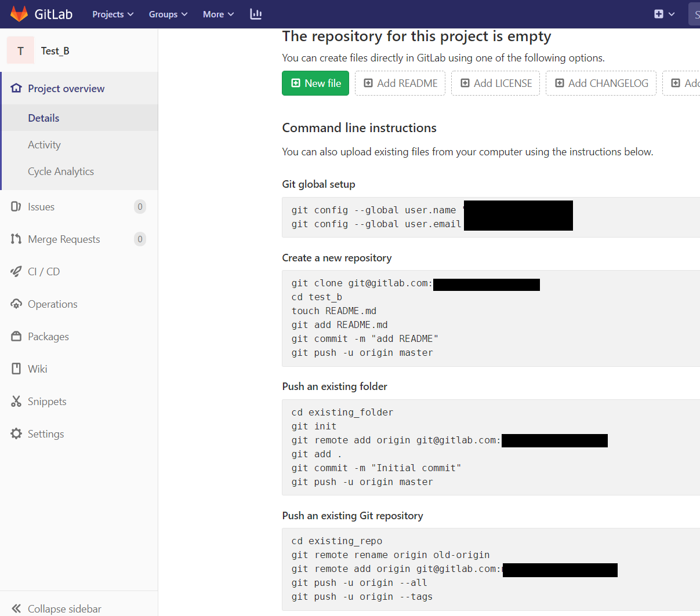Click the GitLab wordmark text

pyautogui.click(x=53, y=14)
